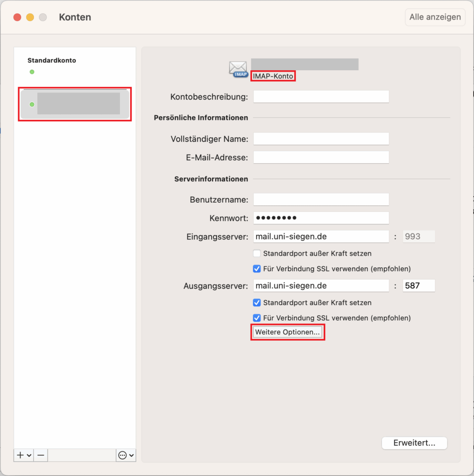The image size is (474, 476).
Task: Expand the chevron next to the plus button
Action: (x=29, y=456)
